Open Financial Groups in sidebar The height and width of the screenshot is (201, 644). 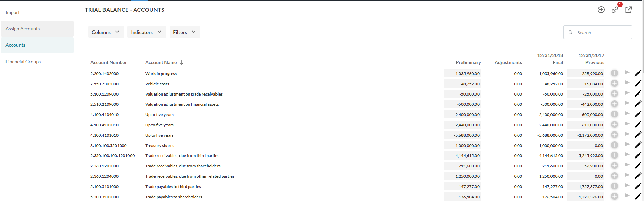coord(23,62)
